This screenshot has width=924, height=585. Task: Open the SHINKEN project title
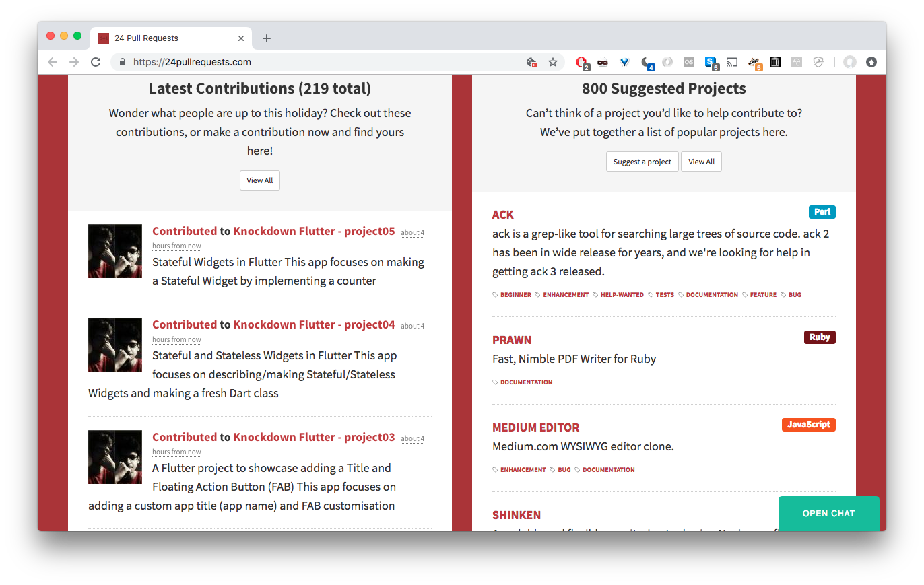click(x=517, y=515)
